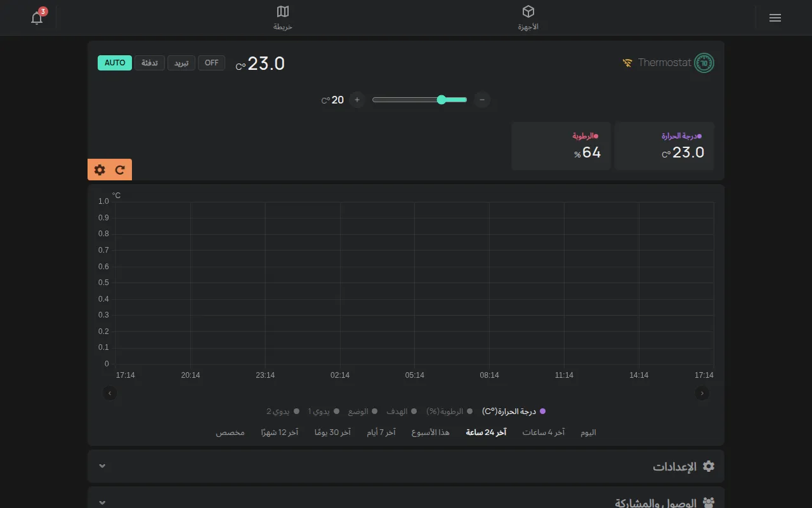812x508 pixels.
Task: Open the notifications bell
Action: pyautogui.click(x=37, y=18)
